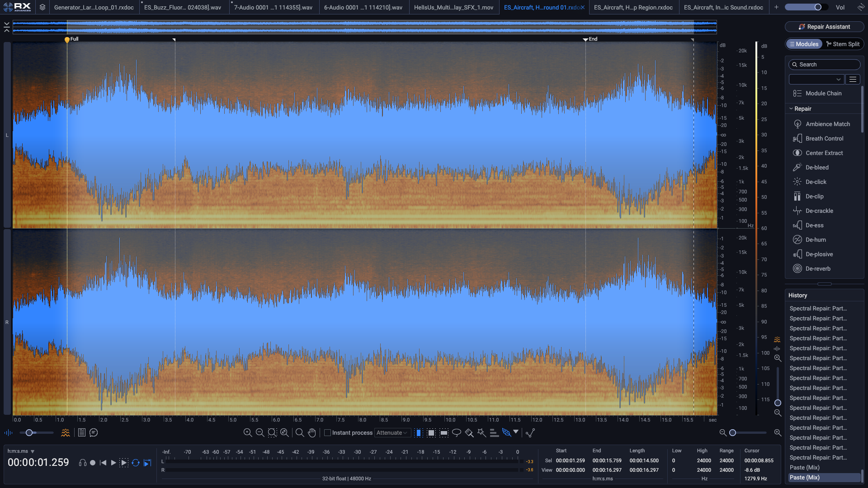The image size is (868, 488).
Task: Open the module filter dropdown
Action: point(816,79)
